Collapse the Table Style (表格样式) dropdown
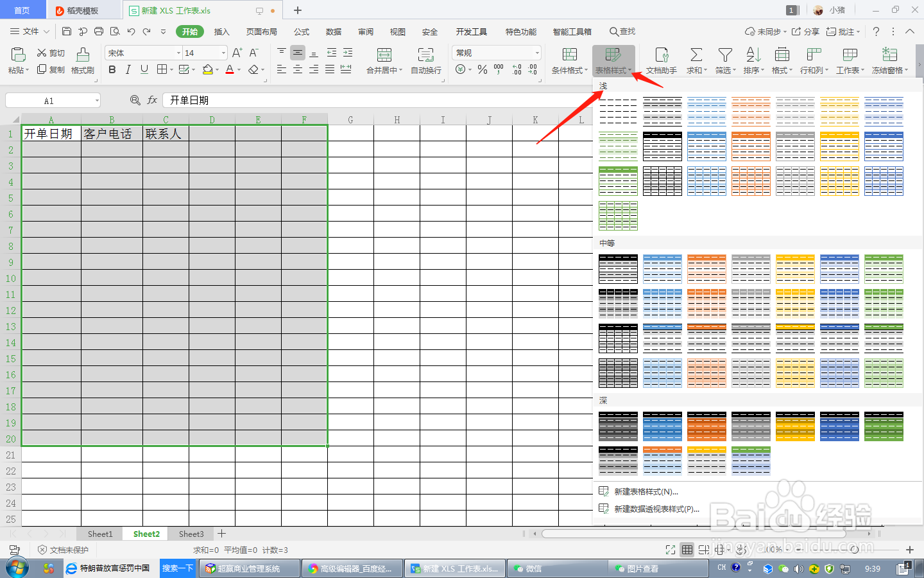924x578 pixels. tap(630, 71)
